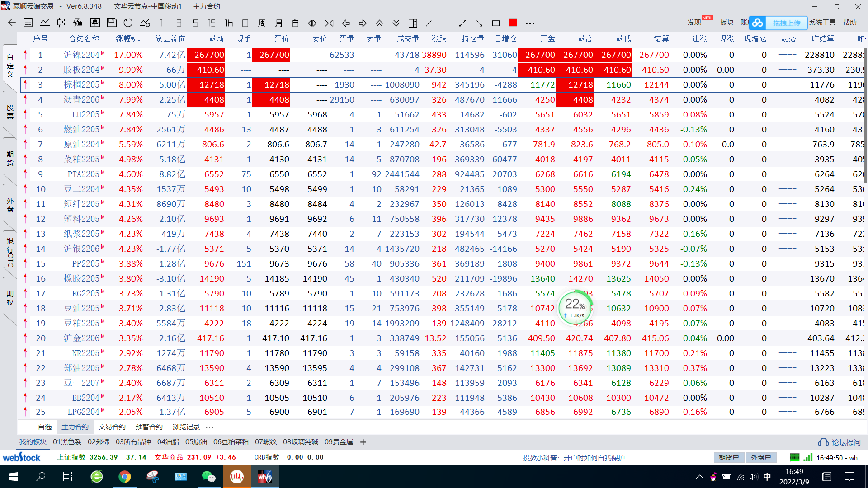The width and height of the screenshot is (868, 488).
Task: Add a new sector with plus button
Action: point(363,442)
